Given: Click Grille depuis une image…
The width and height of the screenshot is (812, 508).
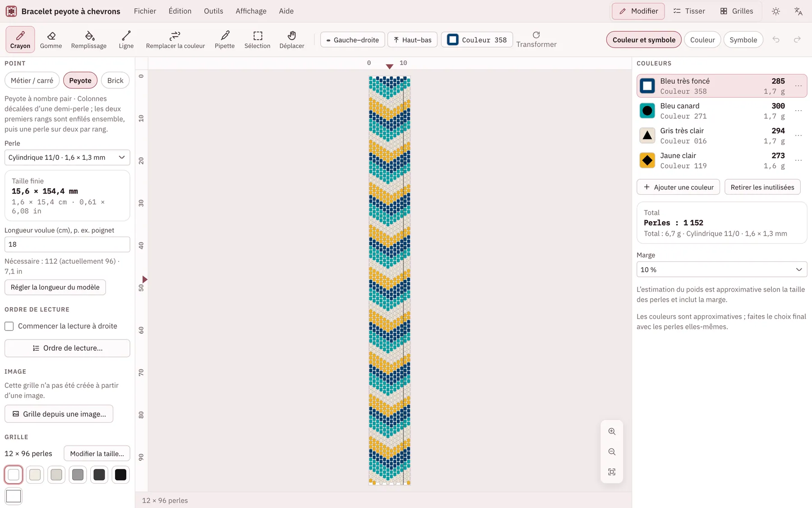Looking at the screenshot, I should pos(59,414).
